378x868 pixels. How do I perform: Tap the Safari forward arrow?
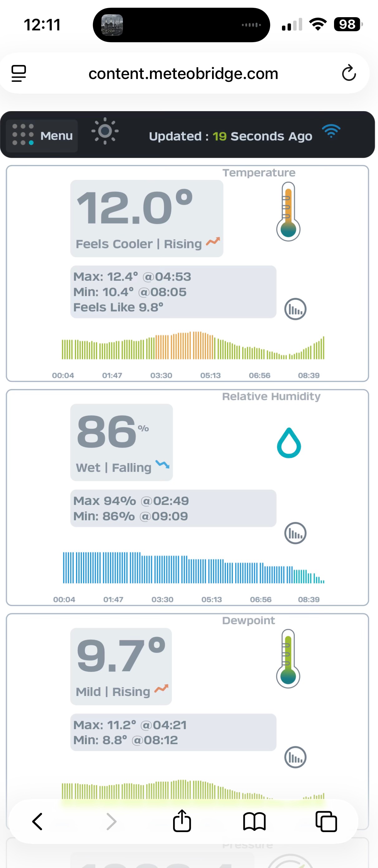coord(111,821)
